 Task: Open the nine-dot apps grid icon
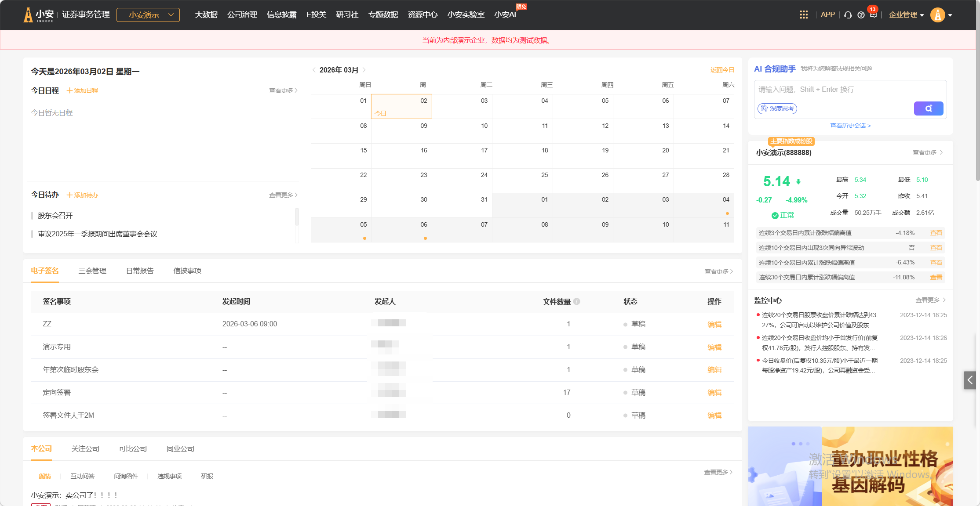(804, 15)
